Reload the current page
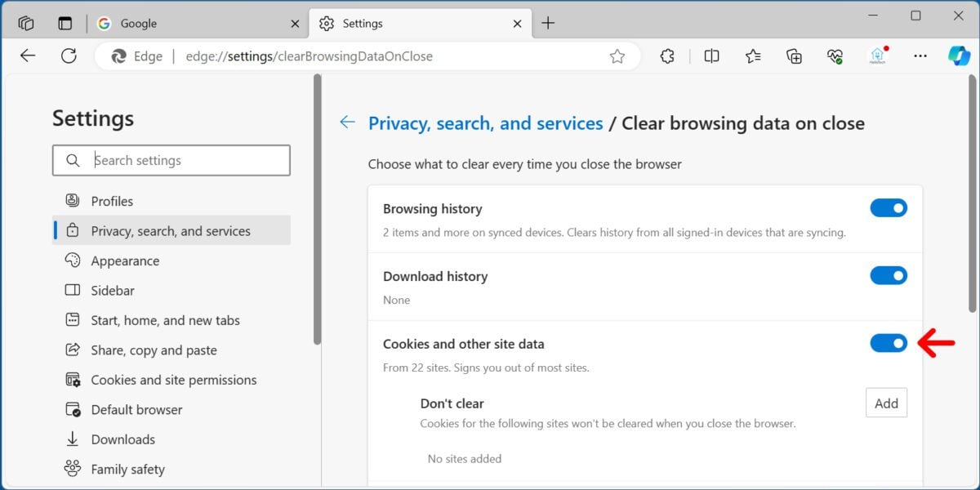Screen dimensions: 980x490 pyautogui.click(x=65, y=56)
